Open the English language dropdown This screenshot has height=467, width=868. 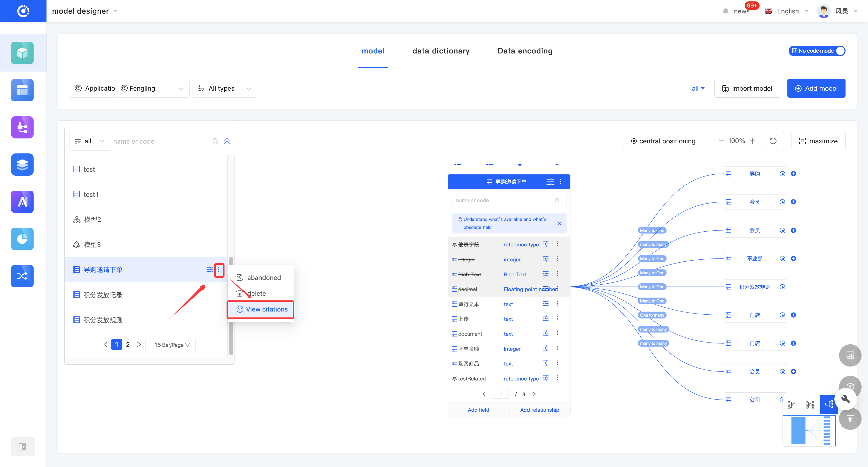787,11
